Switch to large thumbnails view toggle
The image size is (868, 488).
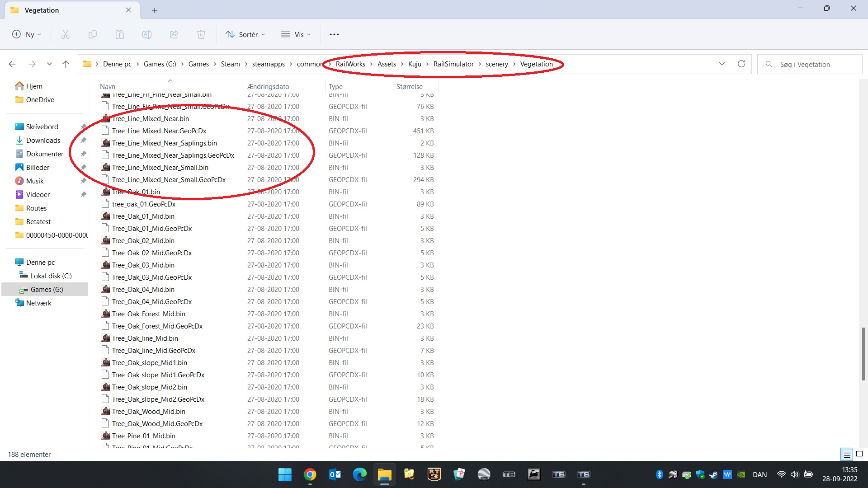pos(859,454)
